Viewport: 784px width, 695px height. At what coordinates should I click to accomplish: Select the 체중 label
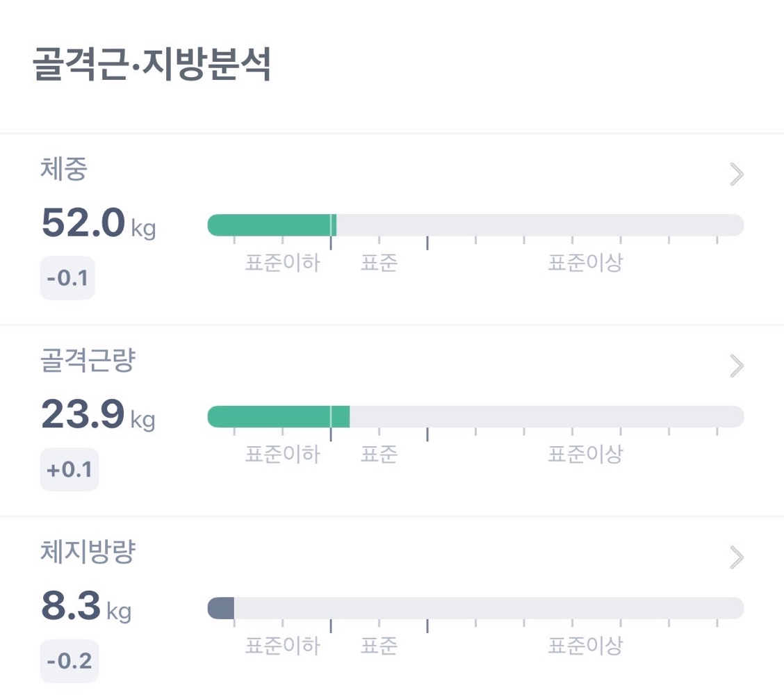pyautogui.click(x=64, y=169)
